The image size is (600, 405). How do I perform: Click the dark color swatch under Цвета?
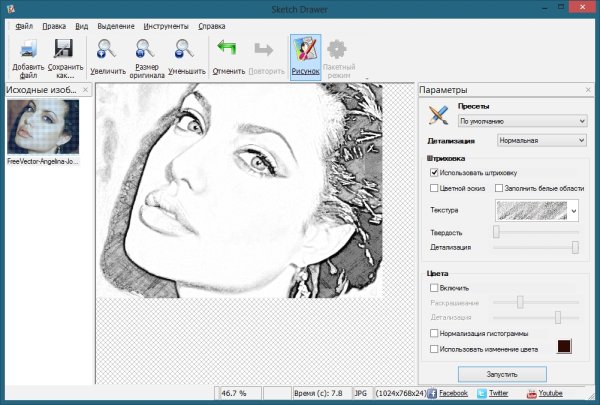[x=564, y=347]
